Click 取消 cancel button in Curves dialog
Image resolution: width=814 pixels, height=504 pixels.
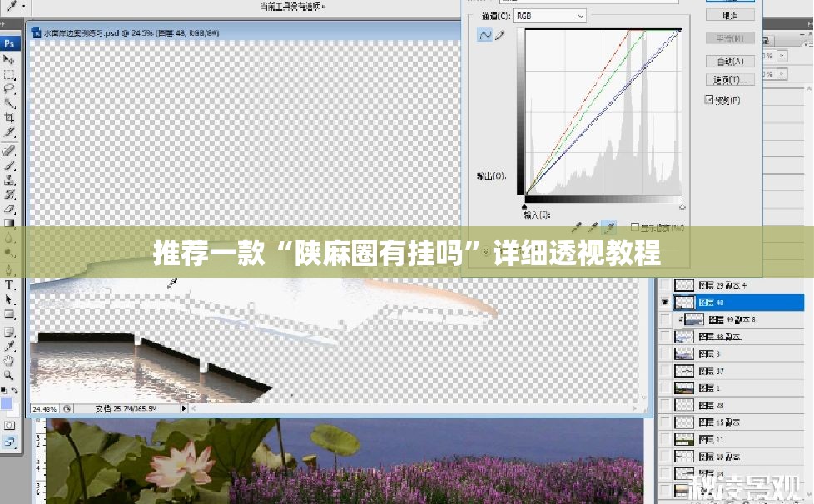point(730,16)
